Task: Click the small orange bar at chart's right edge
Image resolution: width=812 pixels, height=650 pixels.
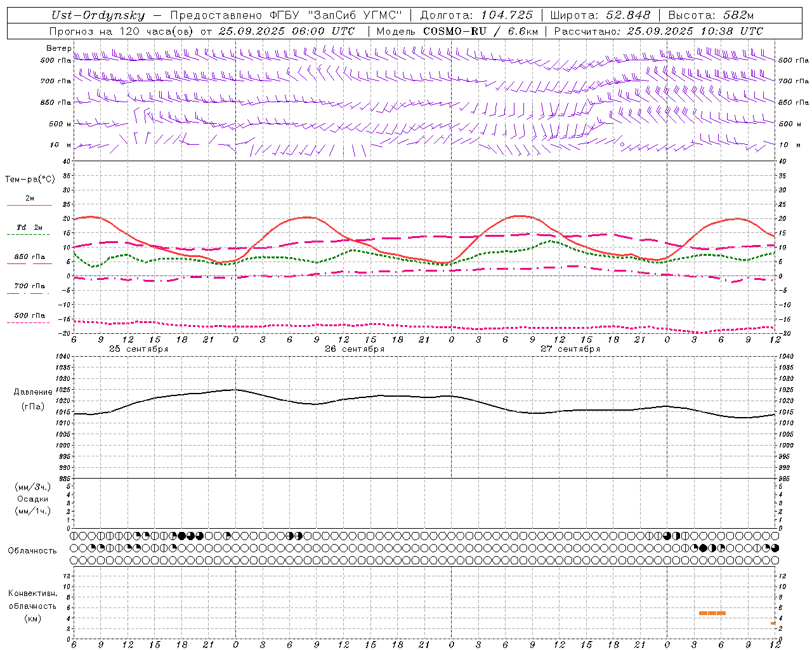Action: (773, 623)
